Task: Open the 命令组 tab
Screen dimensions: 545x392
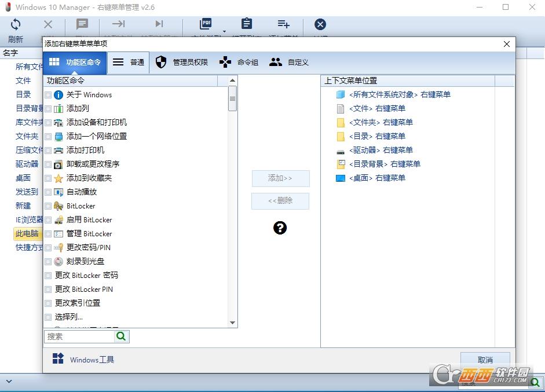Action: point(239,63)
